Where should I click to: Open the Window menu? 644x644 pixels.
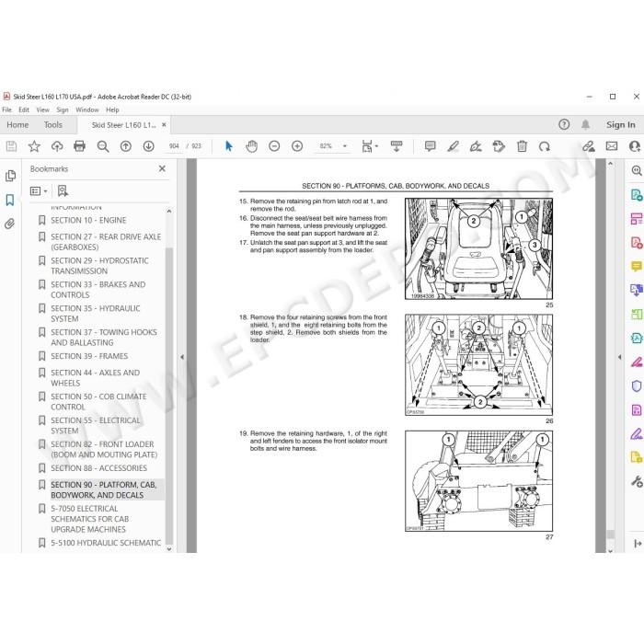pyautogui.click(x=87, y=109)
